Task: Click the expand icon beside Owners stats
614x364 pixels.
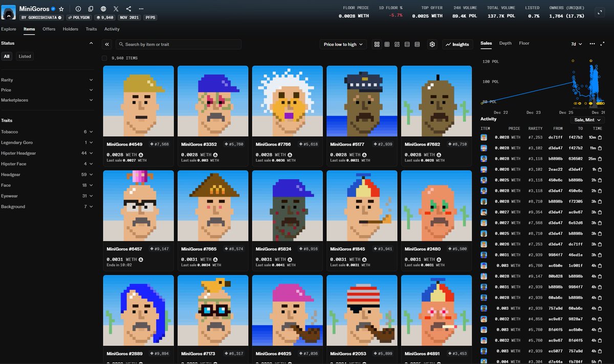Action: tap(600, 12)
